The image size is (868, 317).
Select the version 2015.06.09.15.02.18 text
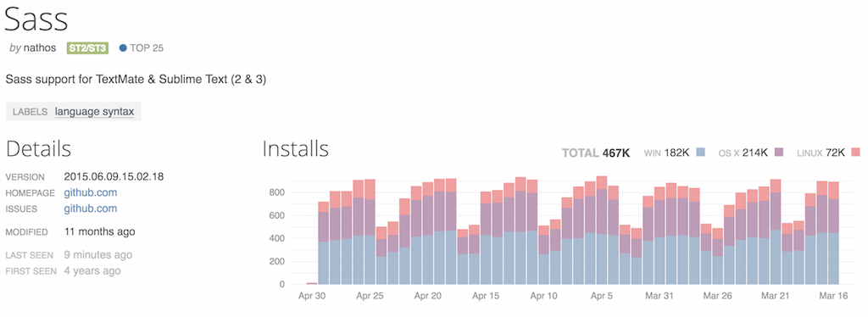point(114,177)
